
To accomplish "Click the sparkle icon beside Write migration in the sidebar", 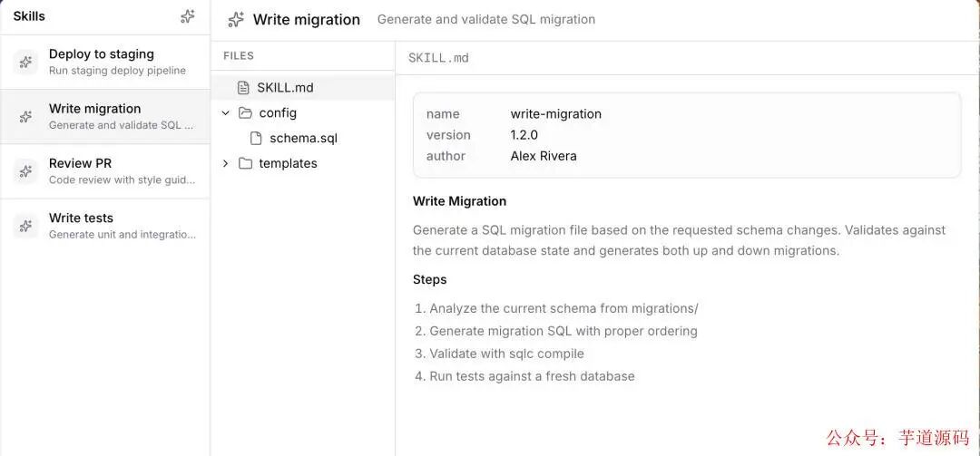I will pyautogui.click(x=25, y=116).
